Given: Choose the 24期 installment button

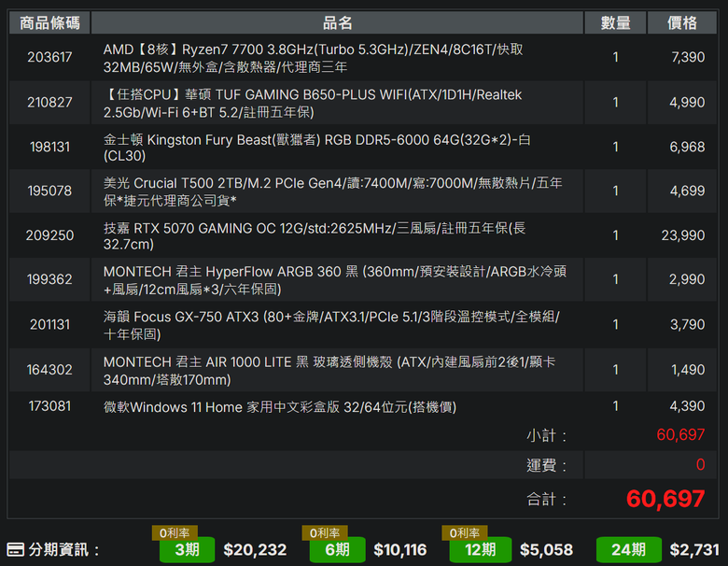Looking at the screenshot, I should point(629,550).
